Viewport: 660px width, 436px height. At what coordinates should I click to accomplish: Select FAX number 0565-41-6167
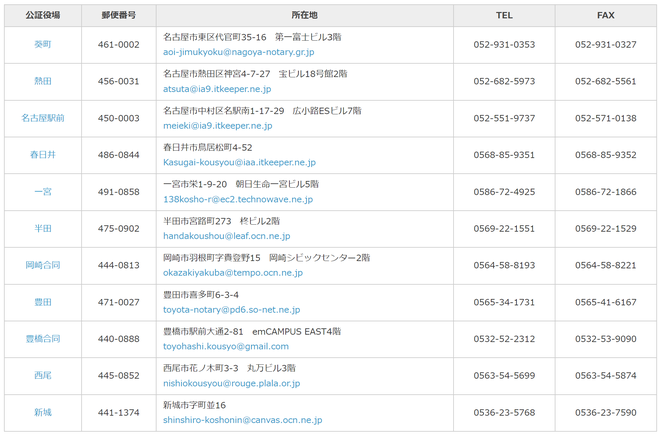point(606,302)
